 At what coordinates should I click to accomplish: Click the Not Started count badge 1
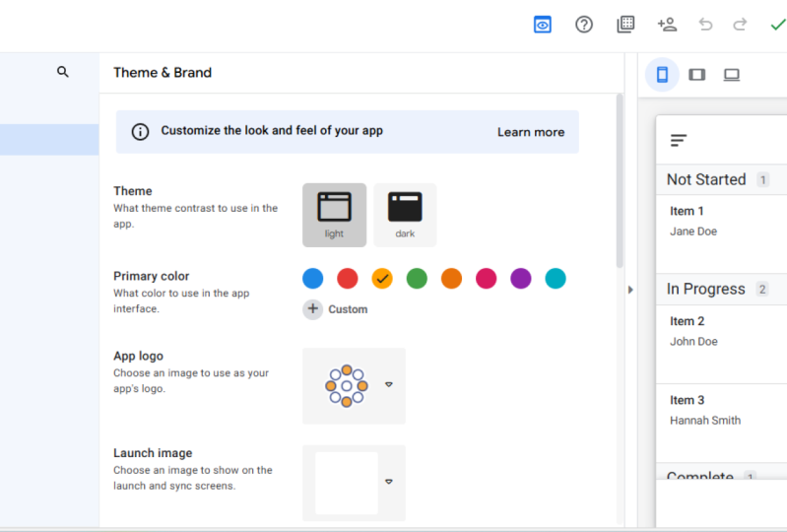pos(763,179)
